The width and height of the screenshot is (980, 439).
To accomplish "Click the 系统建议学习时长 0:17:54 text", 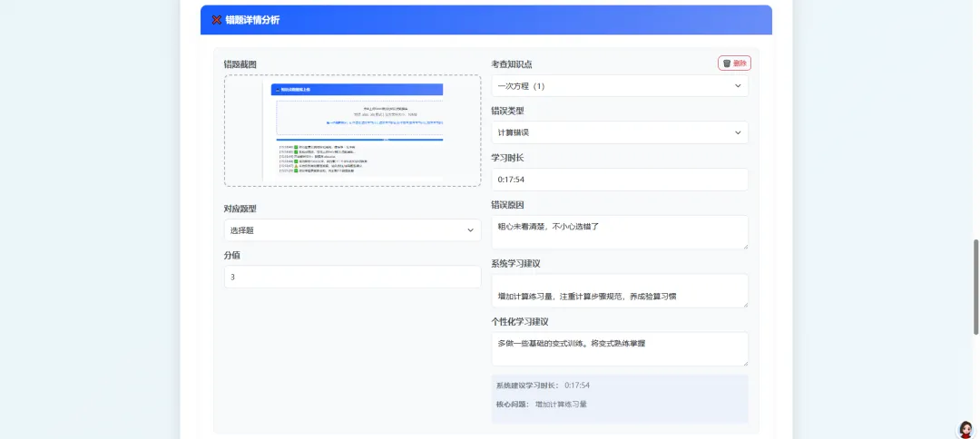I will (x=543, y=385).
